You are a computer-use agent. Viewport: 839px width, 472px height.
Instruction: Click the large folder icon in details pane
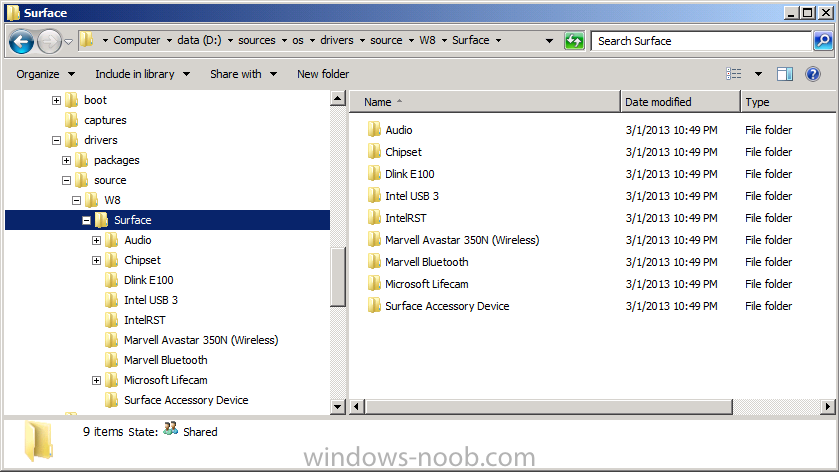pyautogui.click(x=39, y=441)
